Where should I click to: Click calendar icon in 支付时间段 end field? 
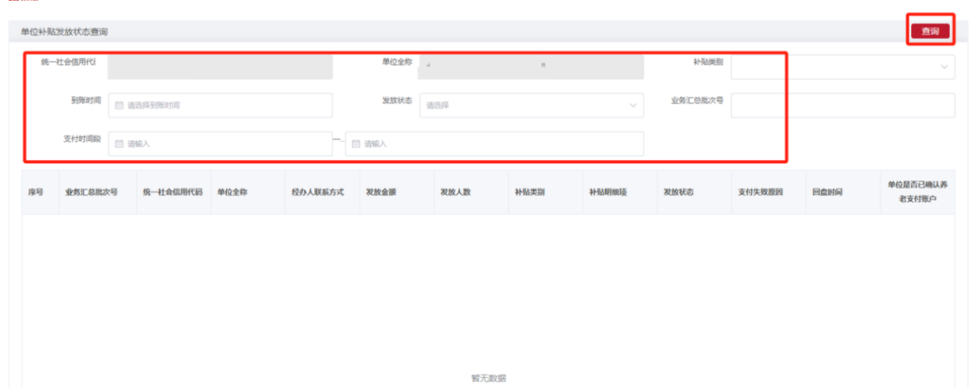pyautogui.click(x=356, y=144)
